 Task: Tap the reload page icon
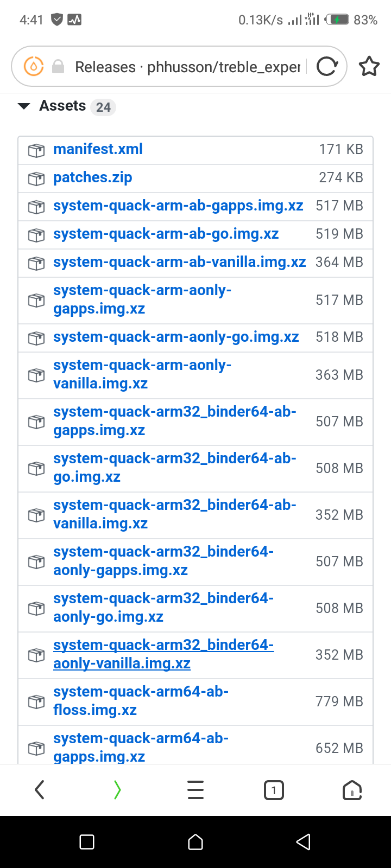click(x=327, y=67)
